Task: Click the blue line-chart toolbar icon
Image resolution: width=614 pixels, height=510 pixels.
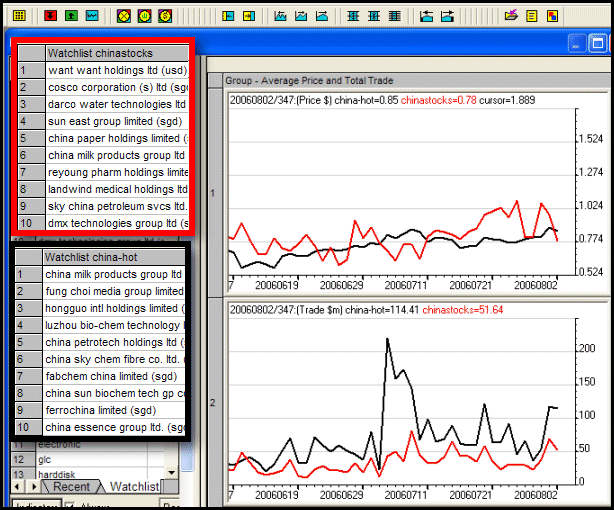Action: point(92,16)
